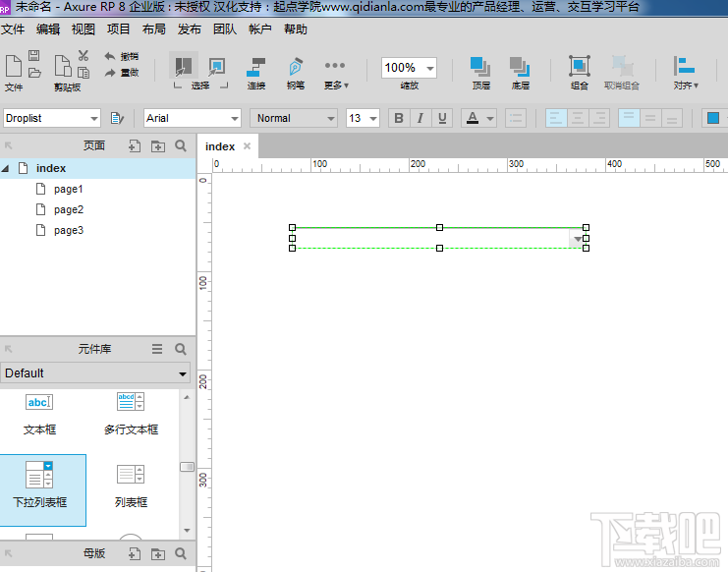728x572 pixels.
Task: Align text left
Action: pos(556,118)
